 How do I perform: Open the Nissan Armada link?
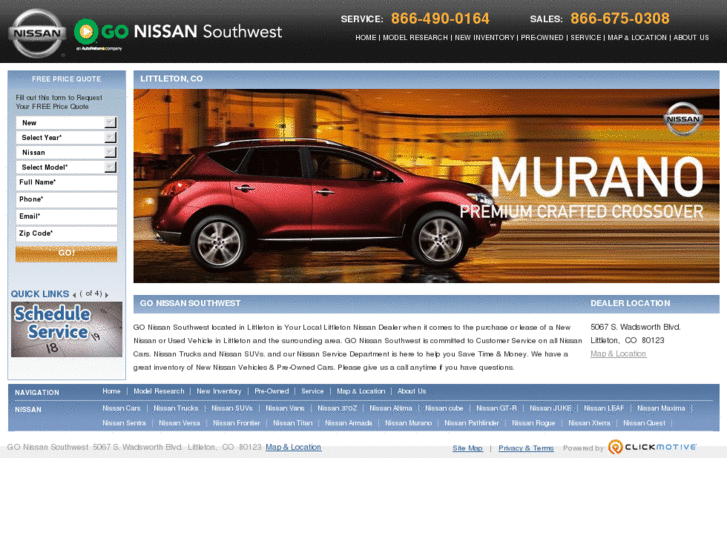pyautogui.click(x=349, y=423)
